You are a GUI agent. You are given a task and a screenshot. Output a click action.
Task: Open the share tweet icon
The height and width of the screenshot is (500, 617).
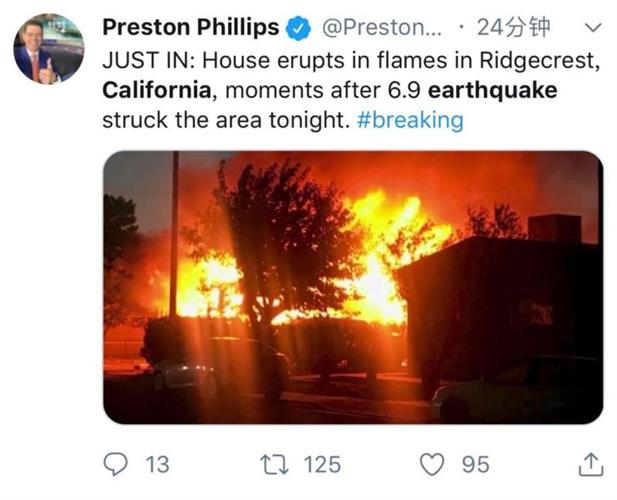tap(591, 464)
